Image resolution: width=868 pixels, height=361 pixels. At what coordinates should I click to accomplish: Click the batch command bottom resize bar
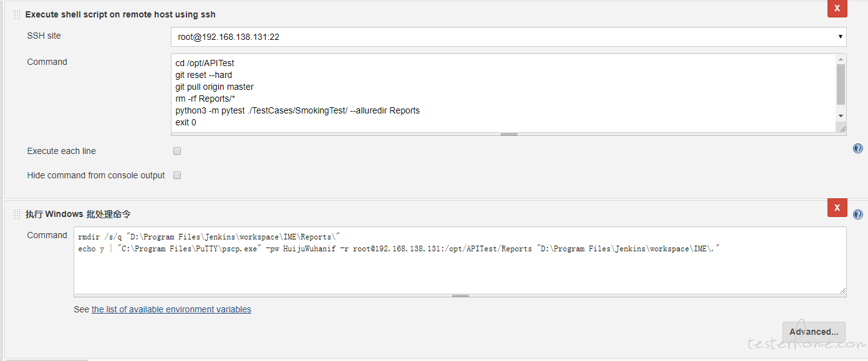coord(460,296)
